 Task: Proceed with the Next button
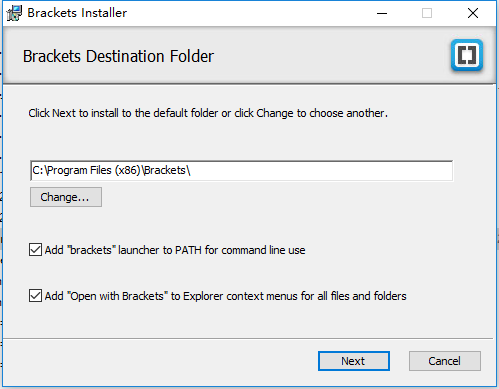[x=354, y=361]
